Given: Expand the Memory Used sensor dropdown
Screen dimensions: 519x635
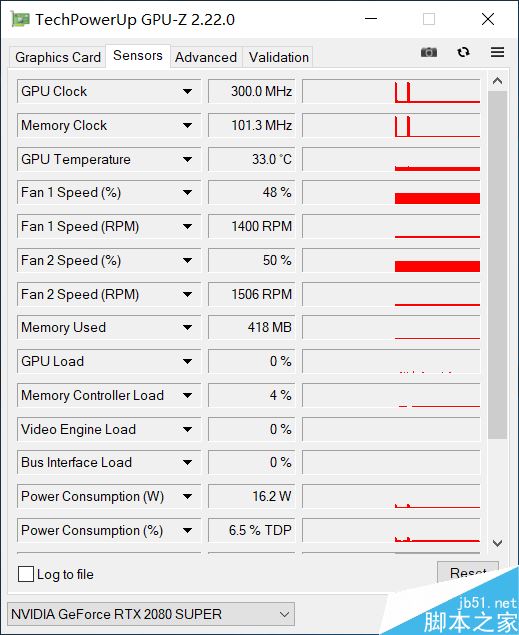Looking at the screenshot, I should (x=187, y=327).
